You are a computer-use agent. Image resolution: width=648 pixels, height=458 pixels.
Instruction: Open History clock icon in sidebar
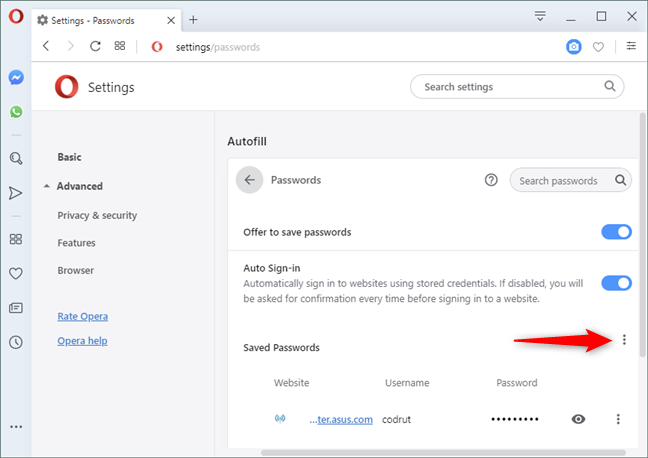click(16, 342)
